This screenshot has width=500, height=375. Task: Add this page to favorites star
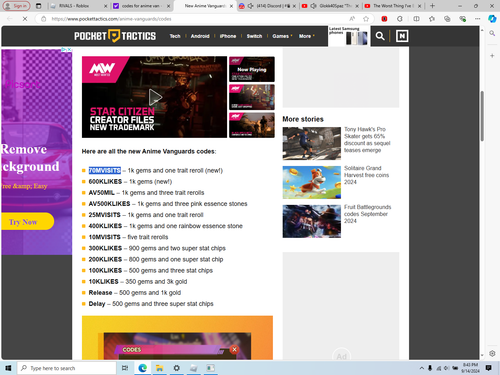click(x=366, y=19)
